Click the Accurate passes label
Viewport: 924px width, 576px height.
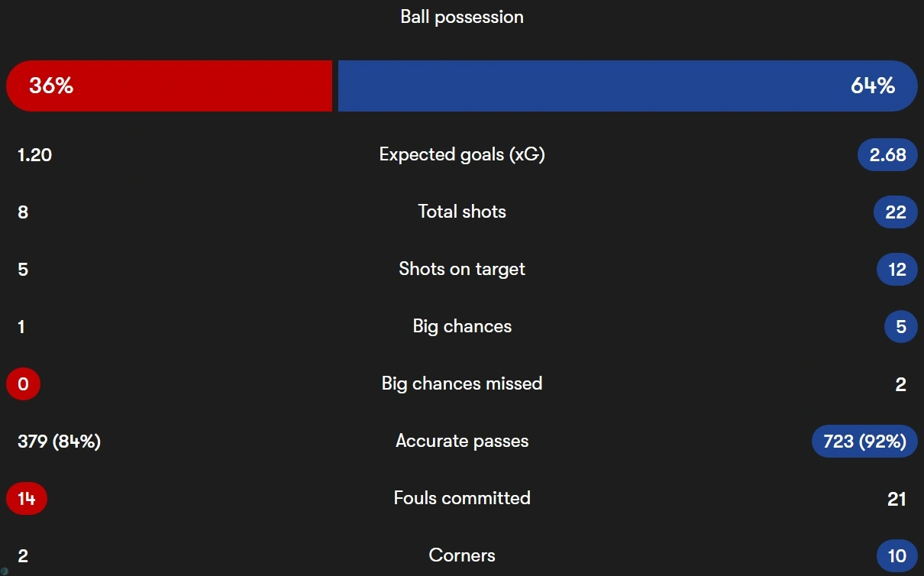tap(462, 441)
